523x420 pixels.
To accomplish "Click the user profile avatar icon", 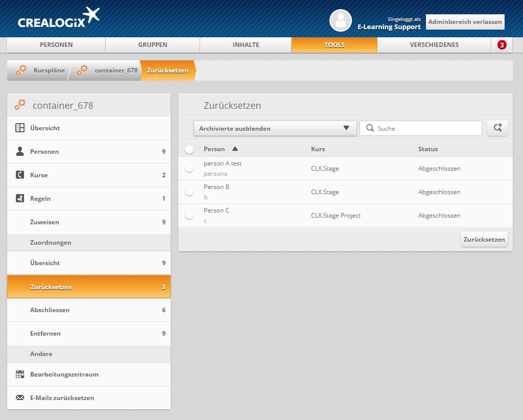I will coord(341,20).
